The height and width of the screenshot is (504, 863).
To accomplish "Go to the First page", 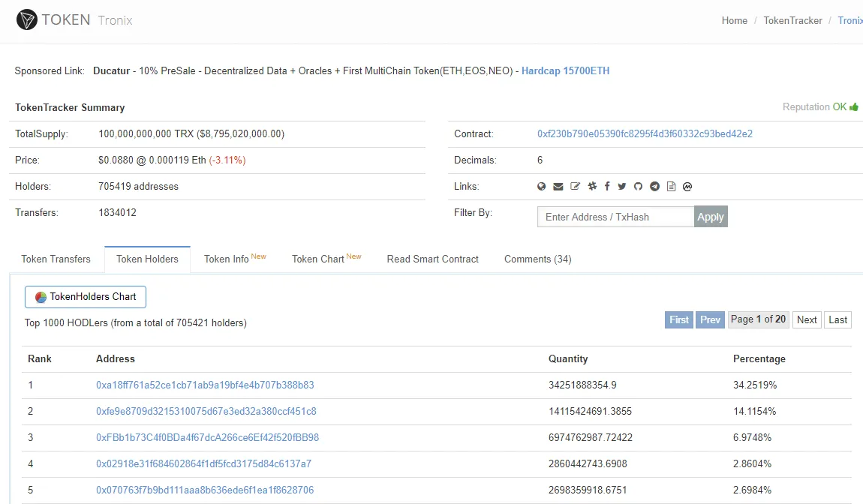I will 678,319.
